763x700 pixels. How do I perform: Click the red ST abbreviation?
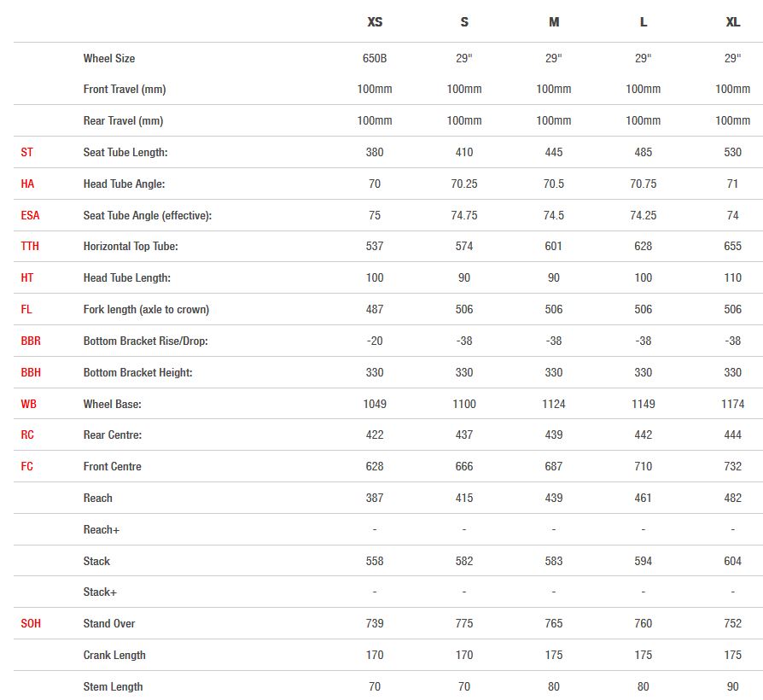click(x=27, y=152)
